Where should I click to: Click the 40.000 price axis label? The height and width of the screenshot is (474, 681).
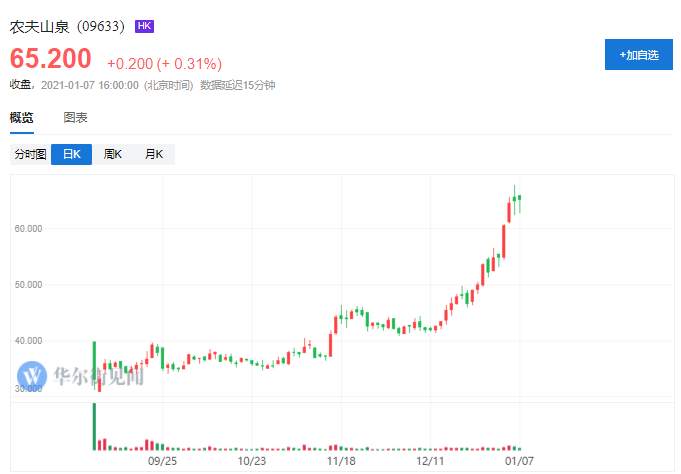(28, 341)
